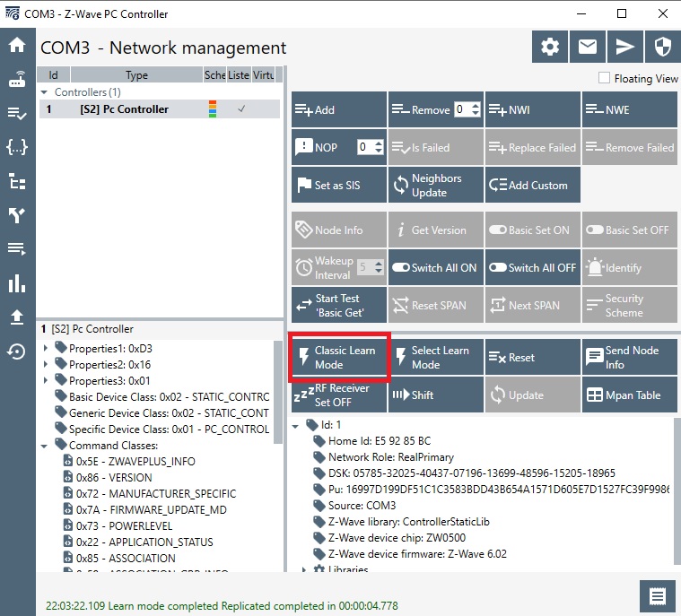Click the NOP count stepper arrows
Image resolution: width=681 pixels, height=616 pixels.
tap(379, 147)
